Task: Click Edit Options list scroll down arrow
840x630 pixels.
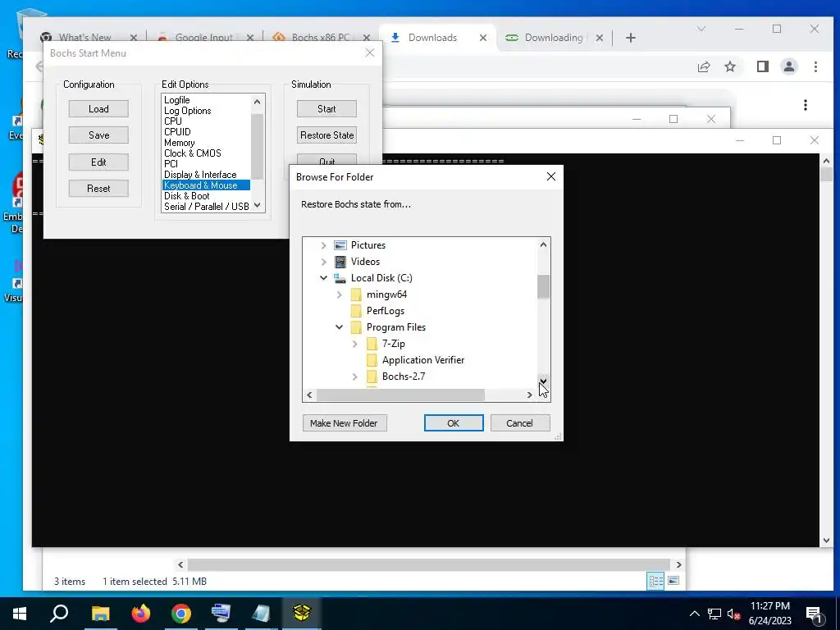Action: [257, 205]
